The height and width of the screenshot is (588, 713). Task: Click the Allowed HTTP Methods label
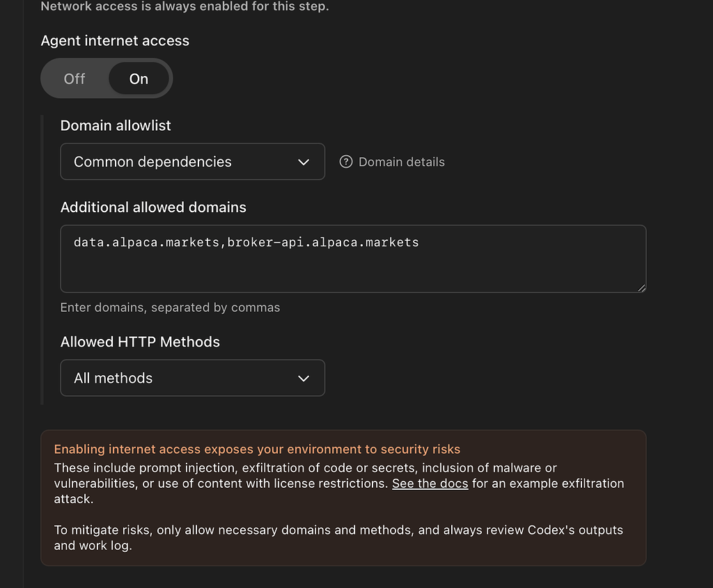(x=140, y=342)
